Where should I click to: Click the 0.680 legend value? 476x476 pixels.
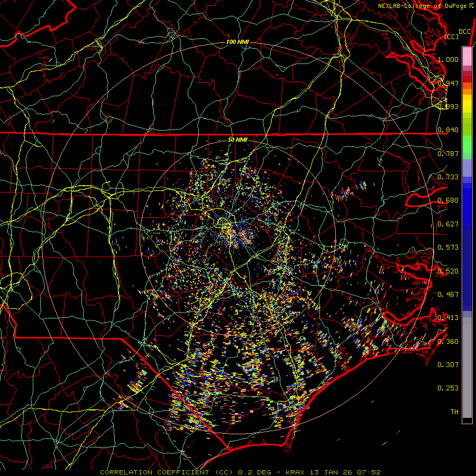pos(448,200)
